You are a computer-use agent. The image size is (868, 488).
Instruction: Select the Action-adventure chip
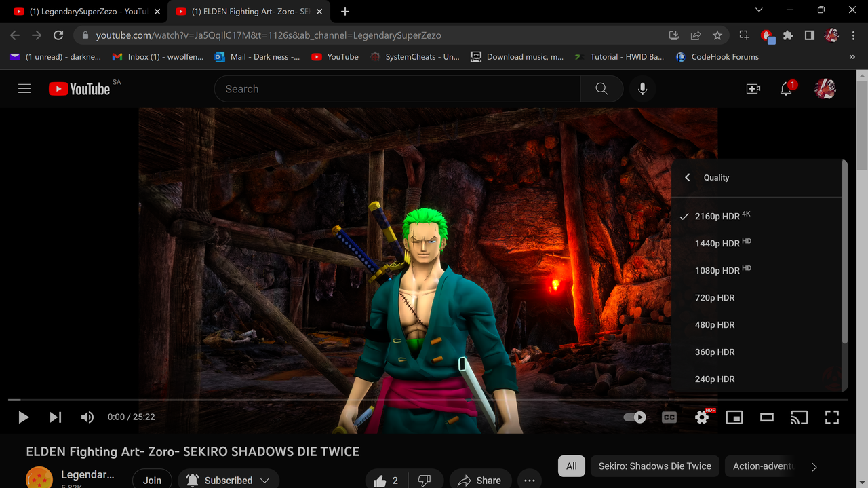763,466
